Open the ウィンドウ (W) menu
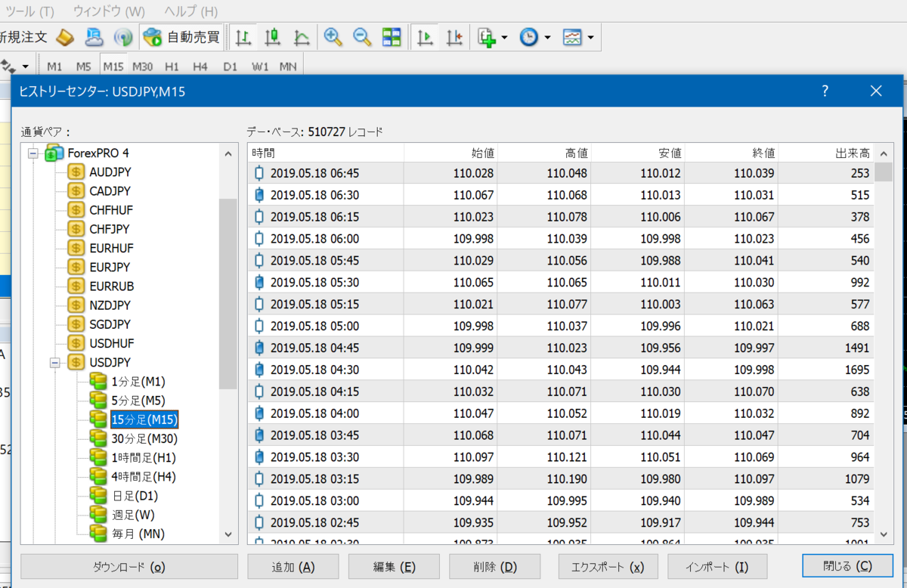 click(x=109, y=11)
